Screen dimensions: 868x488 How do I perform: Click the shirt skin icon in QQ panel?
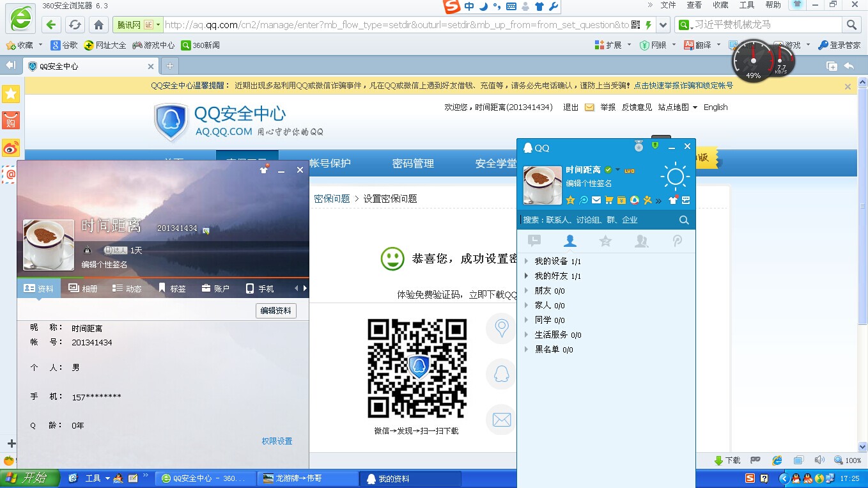pyautogui.click(x=673, y=200)
